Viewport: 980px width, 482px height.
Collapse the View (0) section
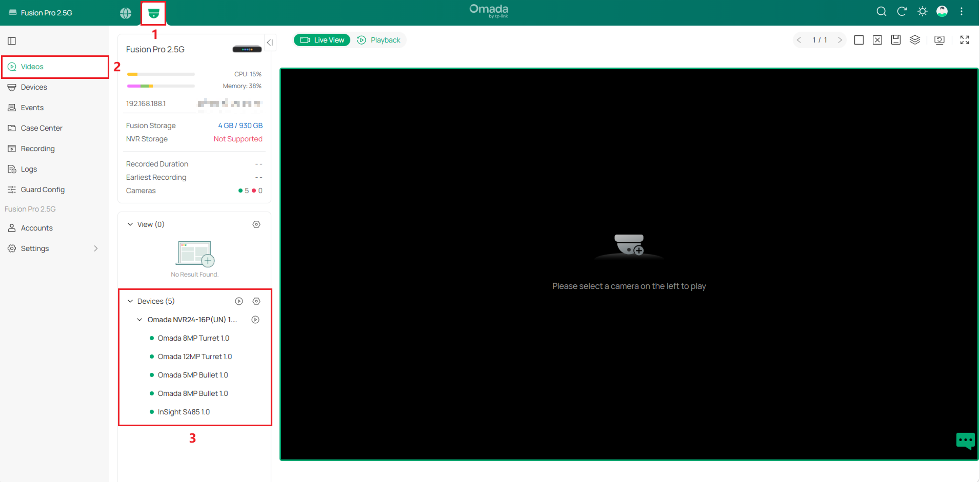tap(130, 224)
